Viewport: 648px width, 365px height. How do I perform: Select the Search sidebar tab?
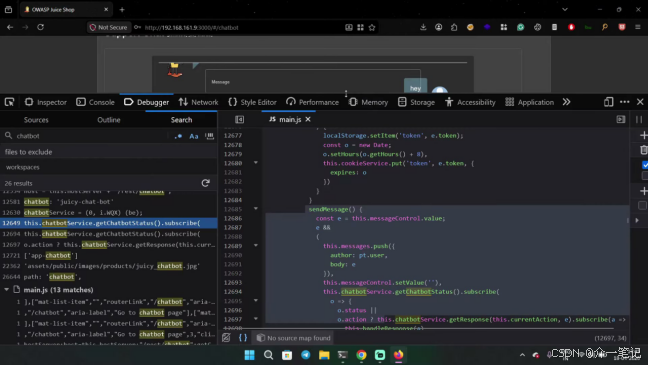coord(181,120)
